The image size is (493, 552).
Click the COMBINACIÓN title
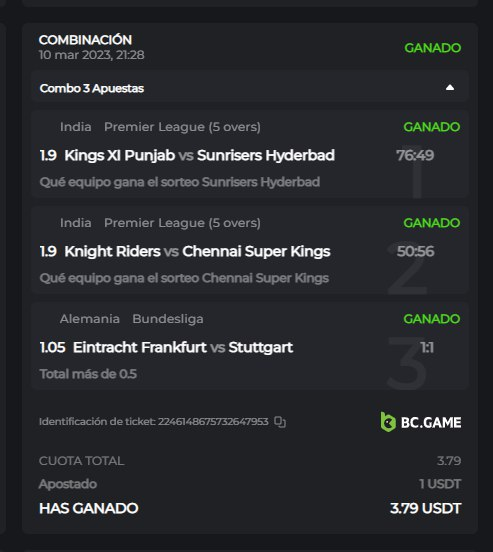pos(85,40)
